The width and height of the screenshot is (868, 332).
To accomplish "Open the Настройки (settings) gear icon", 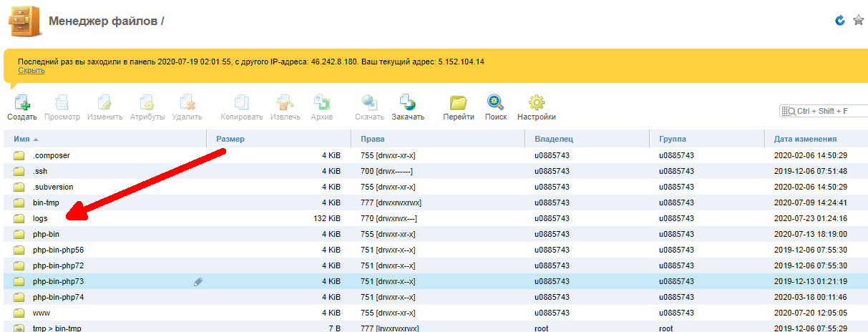I will (x=537, y=102).
